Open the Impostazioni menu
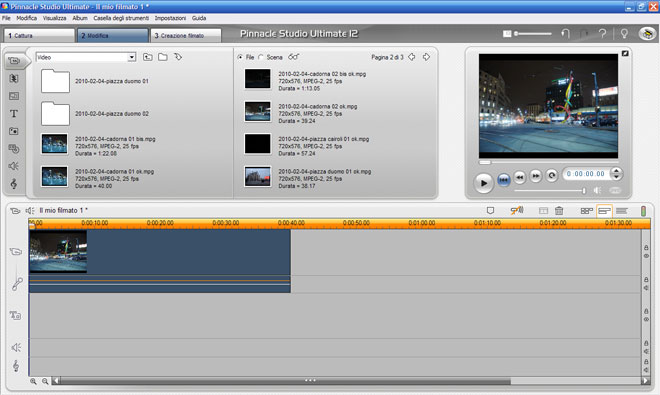This screenshot has height=395, width=660. 170,18
